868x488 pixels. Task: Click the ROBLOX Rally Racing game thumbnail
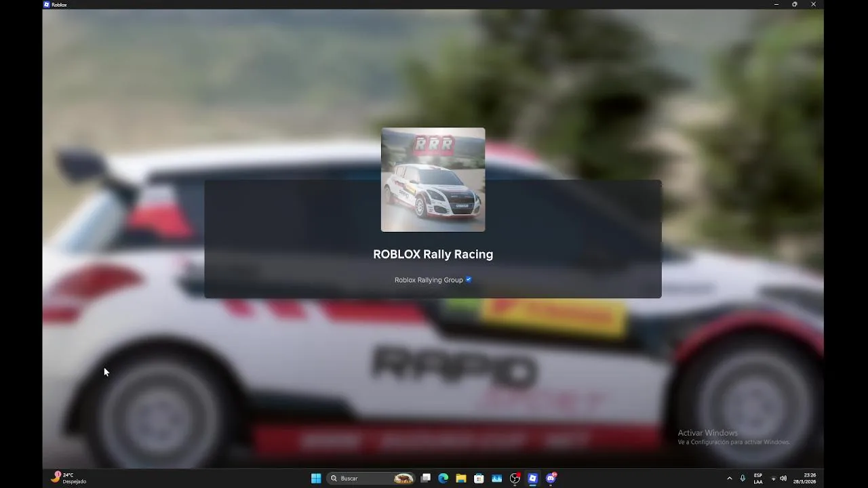[x=433, y=180]
